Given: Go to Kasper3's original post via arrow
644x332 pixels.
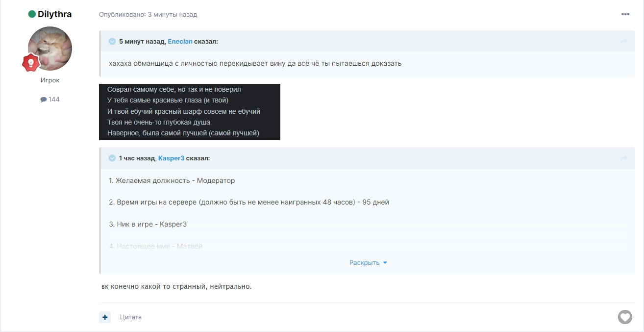Looking at the screenshot, I should [624, 158].
